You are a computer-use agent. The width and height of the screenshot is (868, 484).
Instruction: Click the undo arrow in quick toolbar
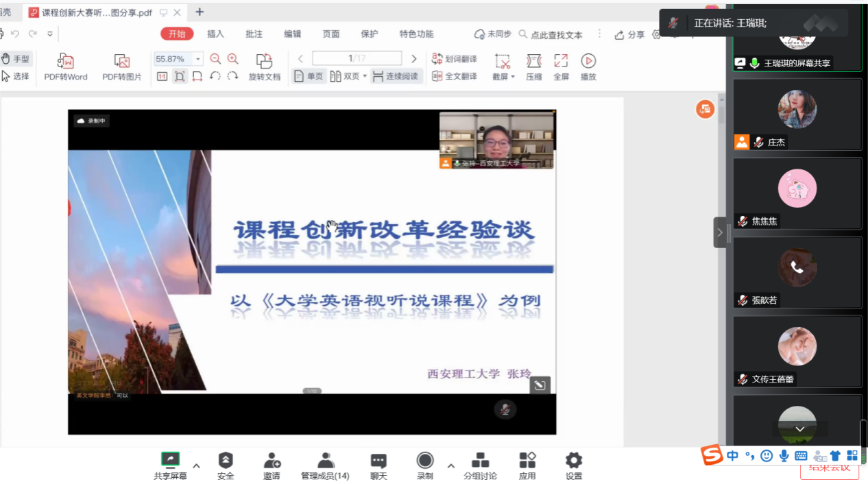tap(15, 34)
